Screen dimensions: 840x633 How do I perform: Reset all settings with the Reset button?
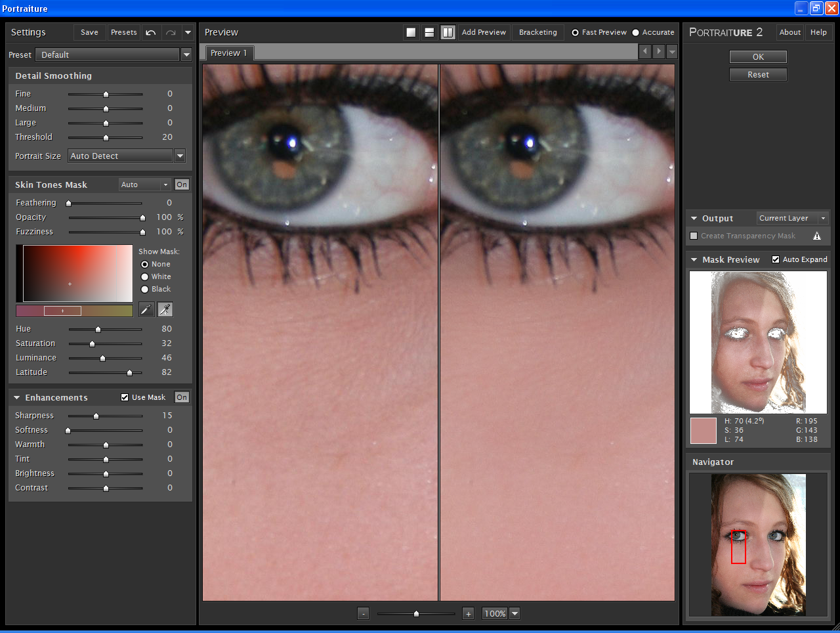(x=758, y=74)
